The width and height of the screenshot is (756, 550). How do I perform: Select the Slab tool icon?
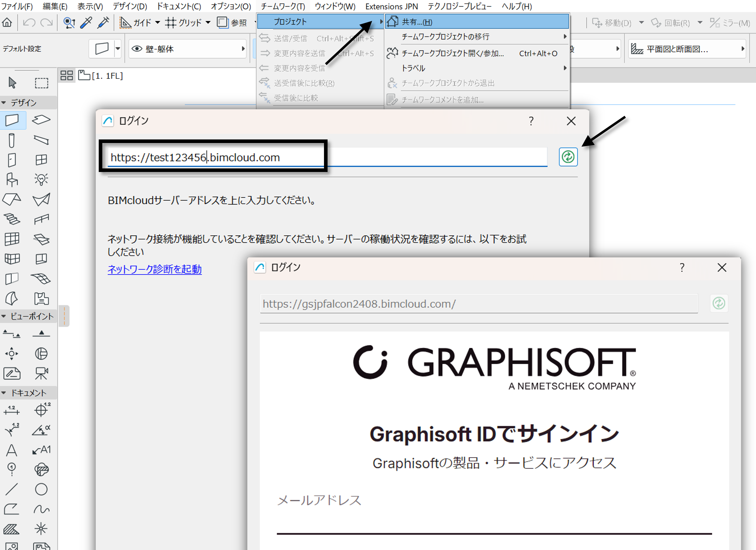41,120
